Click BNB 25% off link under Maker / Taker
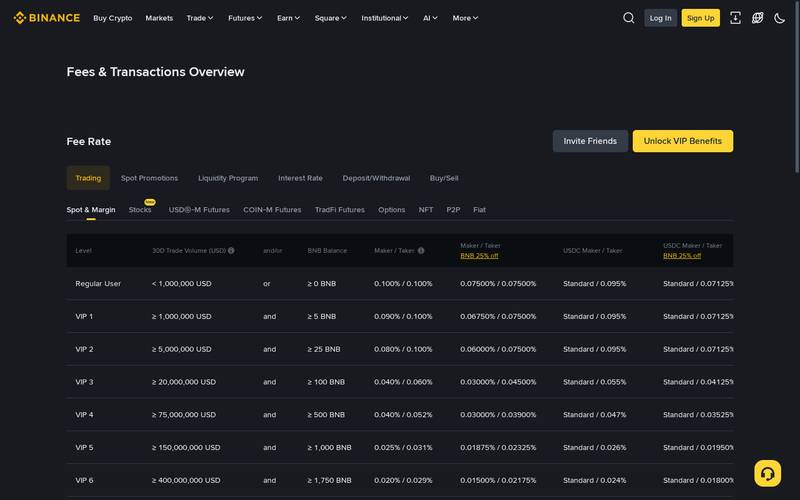This screenshot has width=800, height=500. coord(479,256)
